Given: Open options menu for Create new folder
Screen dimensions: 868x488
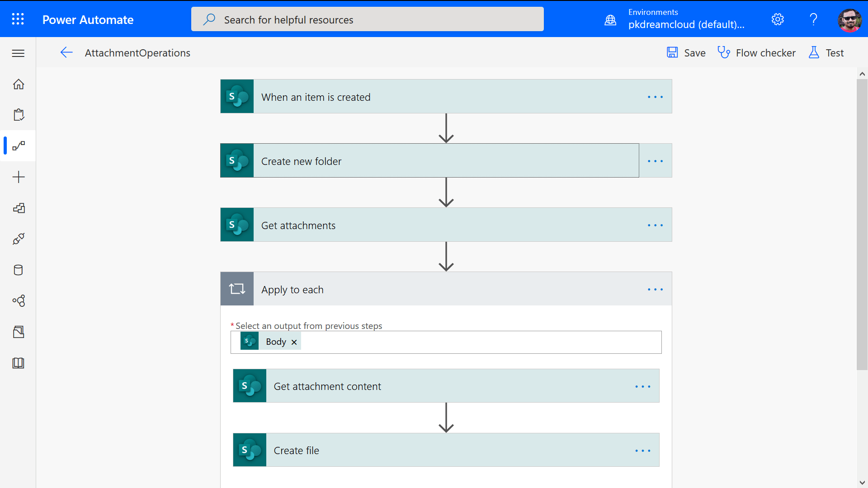Looking at the screenshot, I should pos(656,160).
